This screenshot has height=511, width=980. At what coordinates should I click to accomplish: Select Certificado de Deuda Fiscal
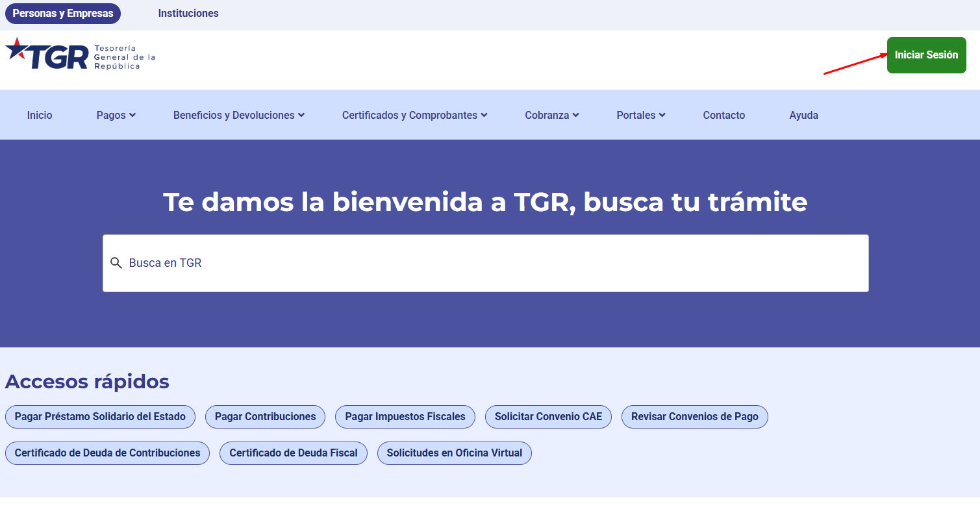tap(294, 453)
